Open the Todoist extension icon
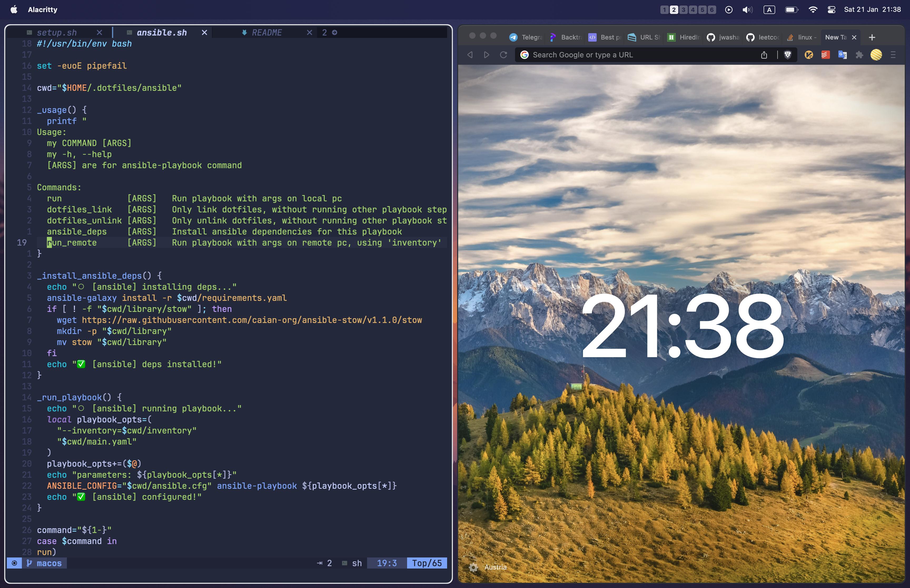Image resolution: width=910 pixels, height=588 pixels. [825, 54]
